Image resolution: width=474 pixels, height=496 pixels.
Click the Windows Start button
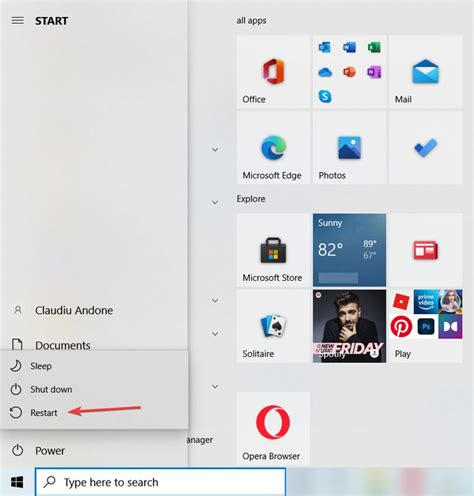17,482
